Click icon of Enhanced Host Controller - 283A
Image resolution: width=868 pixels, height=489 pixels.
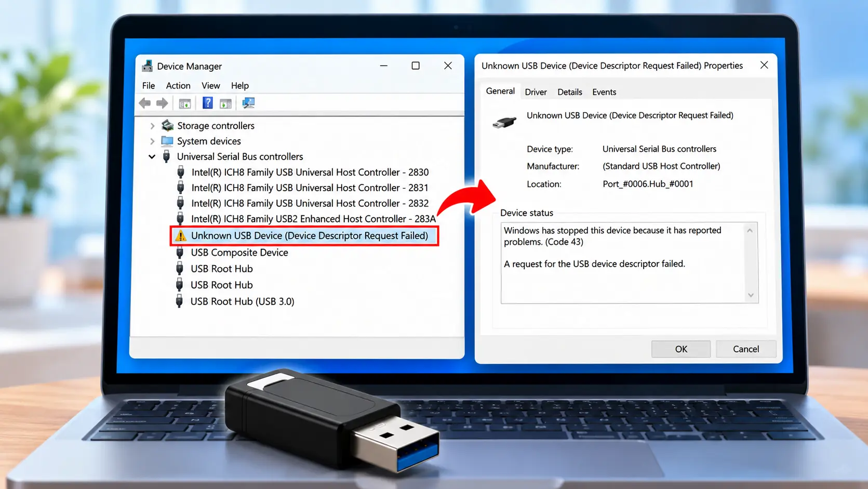tap(180, 219)
